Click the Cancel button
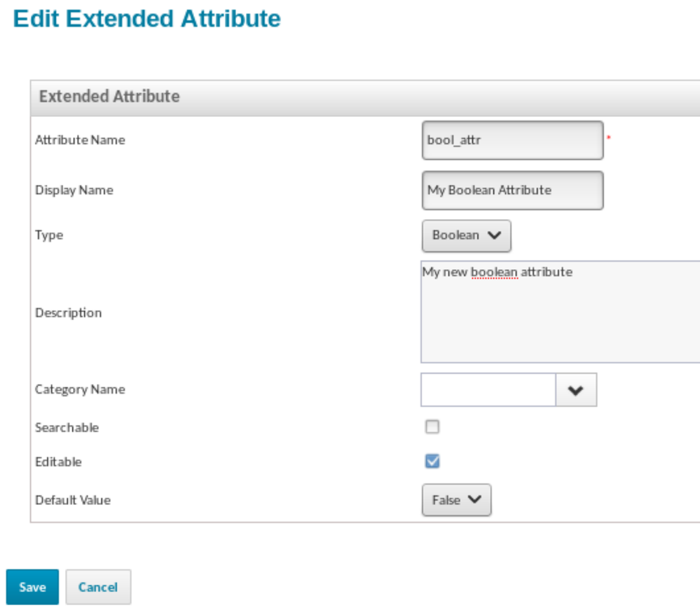The width and height of the screenshot is (700, 615). point(97,586)
